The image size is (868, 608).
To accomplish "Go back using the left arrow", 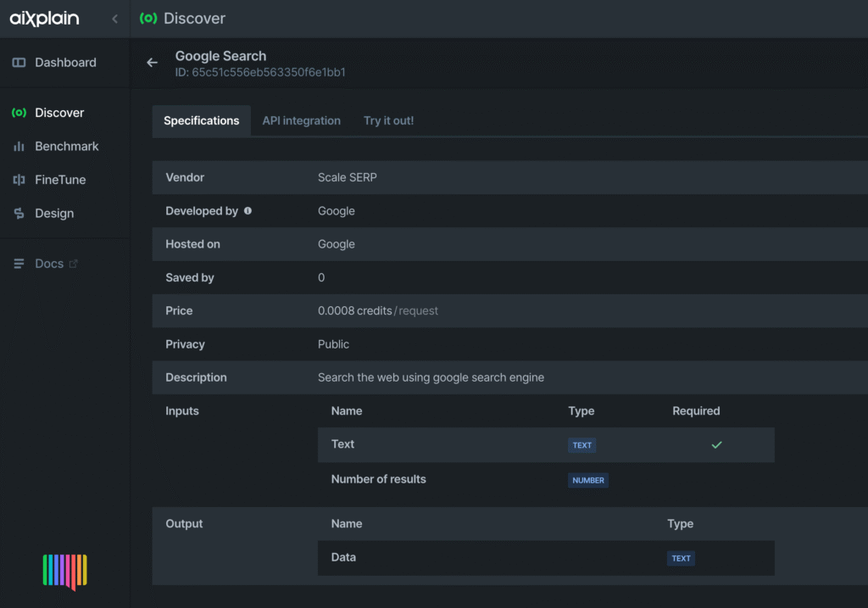I will 153,63.
